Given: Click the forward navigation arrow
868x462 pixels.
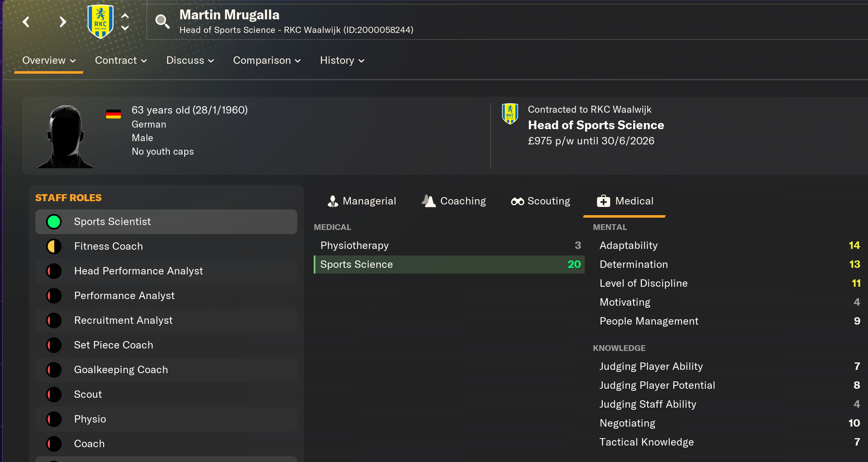Looking at the screenshot, I should coord(62,22).
